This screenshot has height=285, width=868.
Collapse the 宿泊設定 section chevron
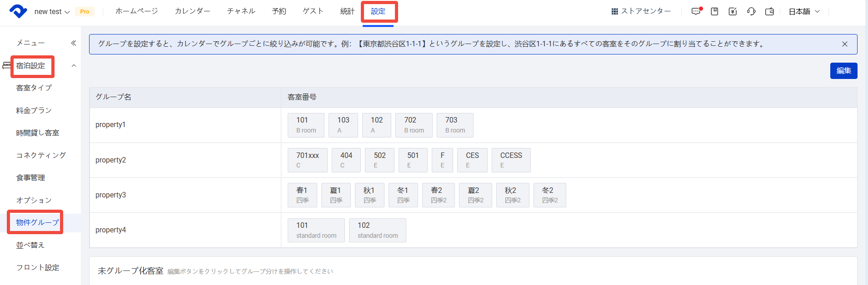pyautogui.click(x=74, y=66)
